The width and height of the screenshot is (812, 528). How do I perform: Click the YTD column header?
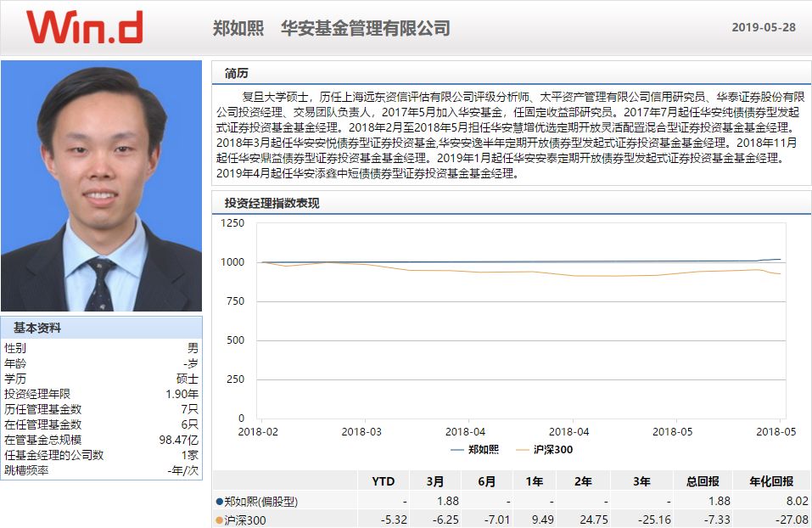pos(384,481)
